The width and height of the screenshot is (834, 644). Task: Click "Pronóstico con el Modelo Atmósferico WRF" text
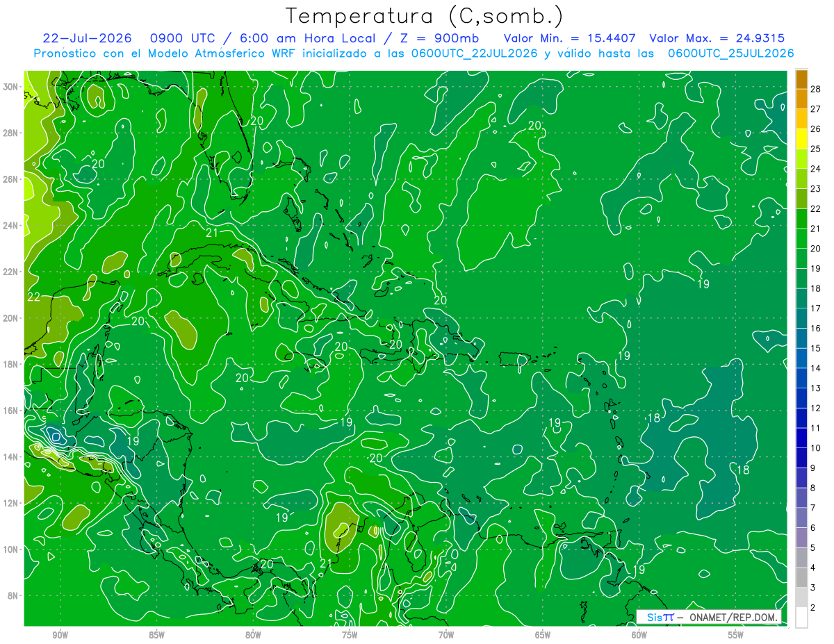(x=164, y=53)
